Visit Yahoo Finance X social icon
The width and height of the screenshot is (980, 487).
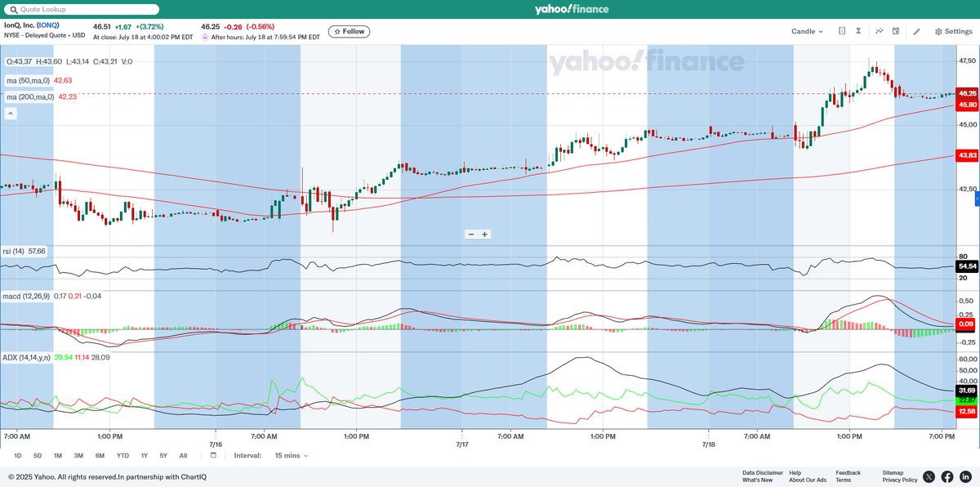929,476
